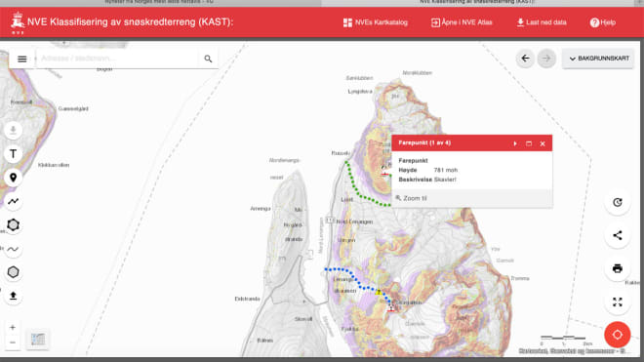This screenshot has height=362, width=644.
Task: Open the hamburger menu beside search
Action: [21, 60]
